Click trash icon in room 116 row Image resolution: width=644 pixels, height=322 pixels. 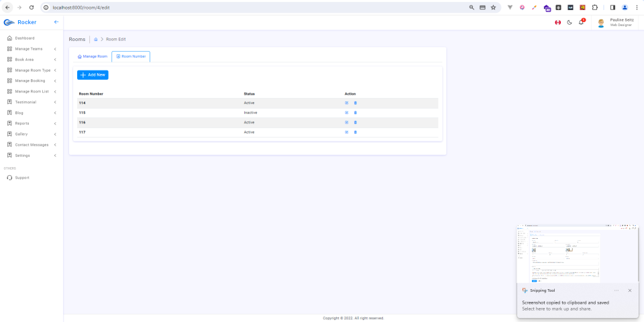(x=356, y=122)
